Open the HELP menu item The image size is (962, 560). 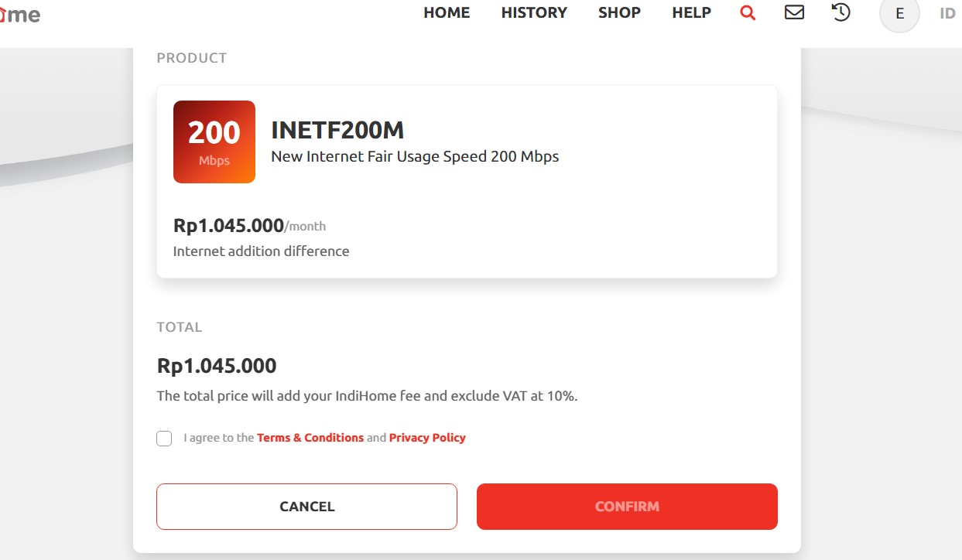(691, 13)
